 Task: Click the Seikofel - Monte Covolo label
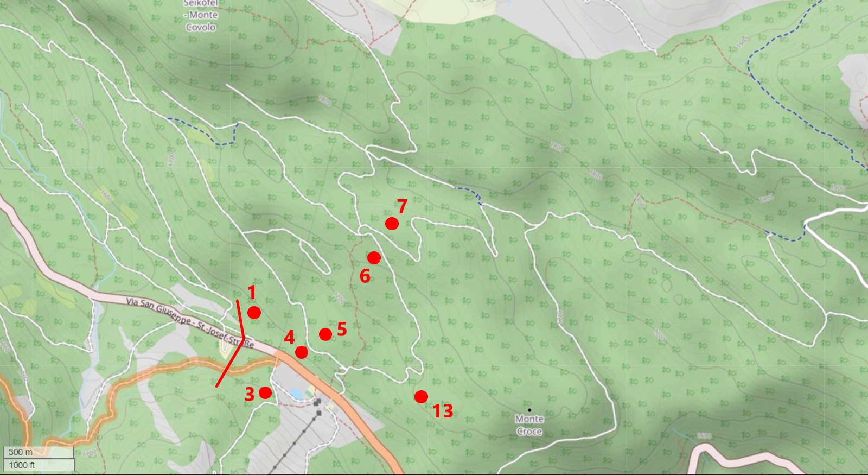coord(201,15)
